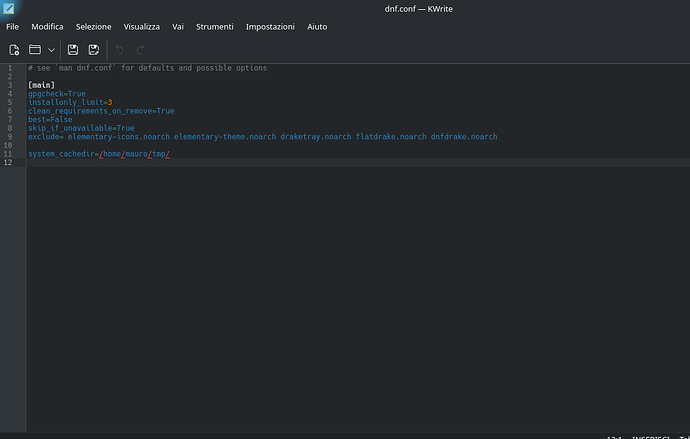Viewport: 690px width, 439px height.
Task: Click the cursor position indicator in status bar
Action: tap(615, 436)
